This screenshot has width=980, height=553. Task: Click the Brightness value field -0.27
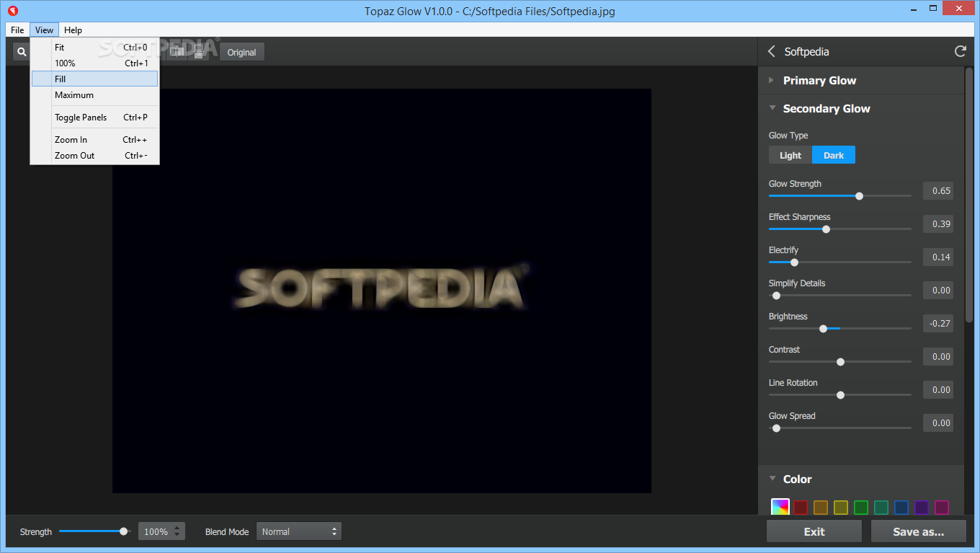pos(938,324)
